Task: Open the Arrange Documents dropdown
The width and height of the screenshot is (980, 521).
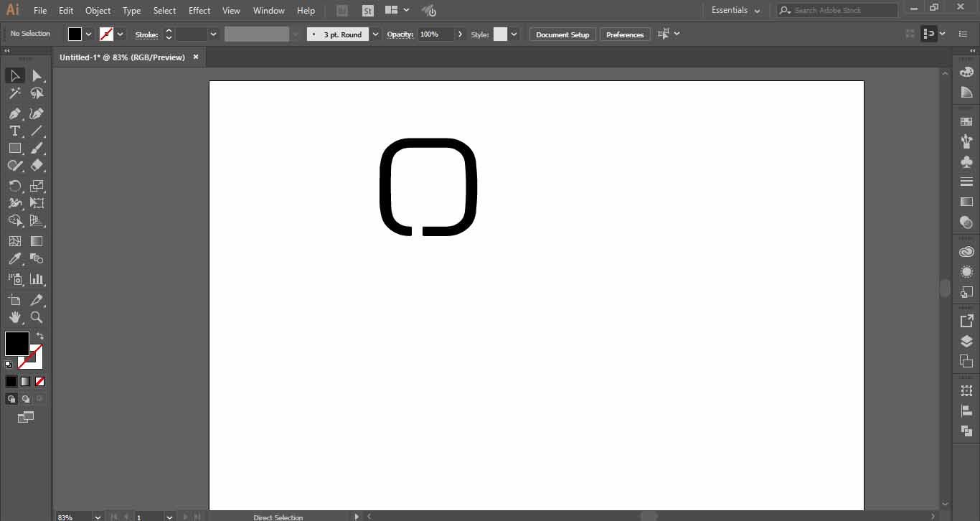Action: click(397, 10)
